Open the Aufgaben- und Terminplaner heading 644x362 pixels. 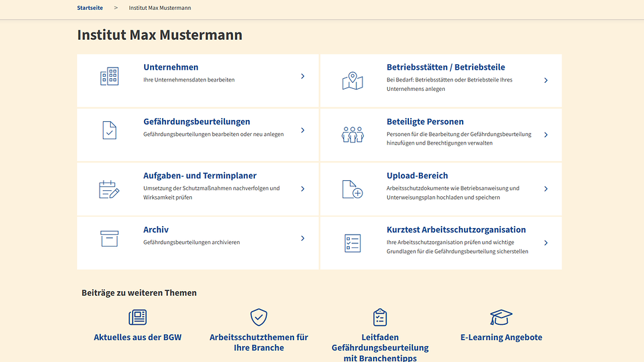(200, 176)
